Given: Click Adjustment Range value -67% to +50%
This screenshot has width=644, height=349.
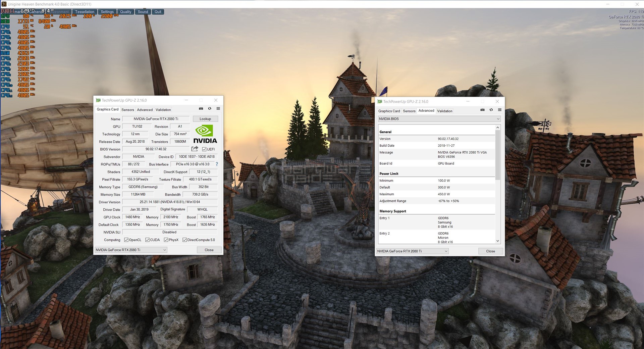Looking at the screenshot, I should pos(448,201).
